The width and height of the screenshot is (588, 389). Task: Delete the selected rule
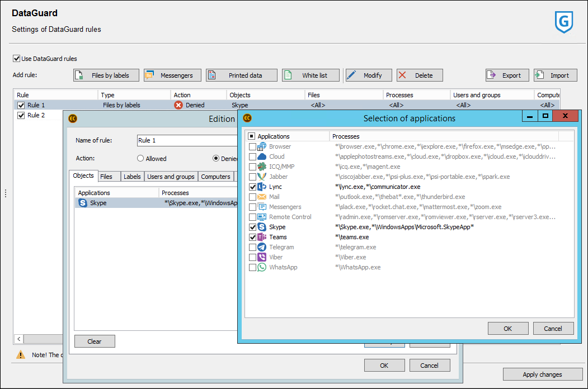[420, 75]
